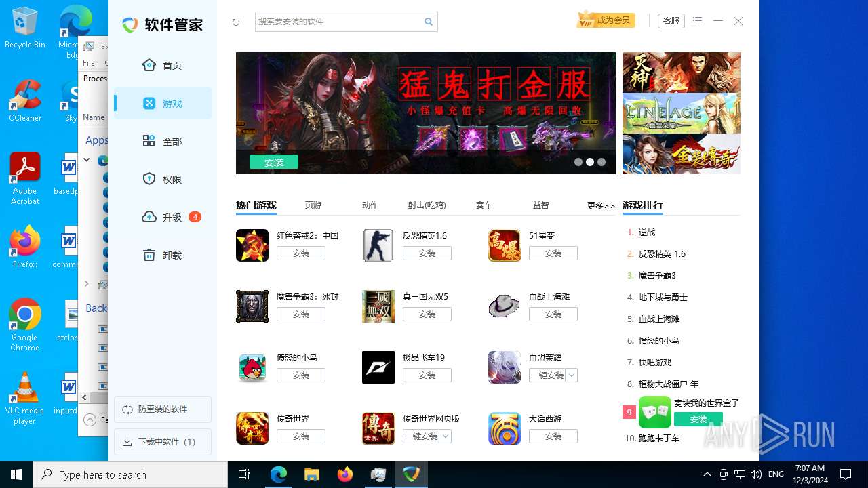Viewport: 868px width, 488px height.
Task: Open the 全部 all software section
Action: click(x=163, y=142)
